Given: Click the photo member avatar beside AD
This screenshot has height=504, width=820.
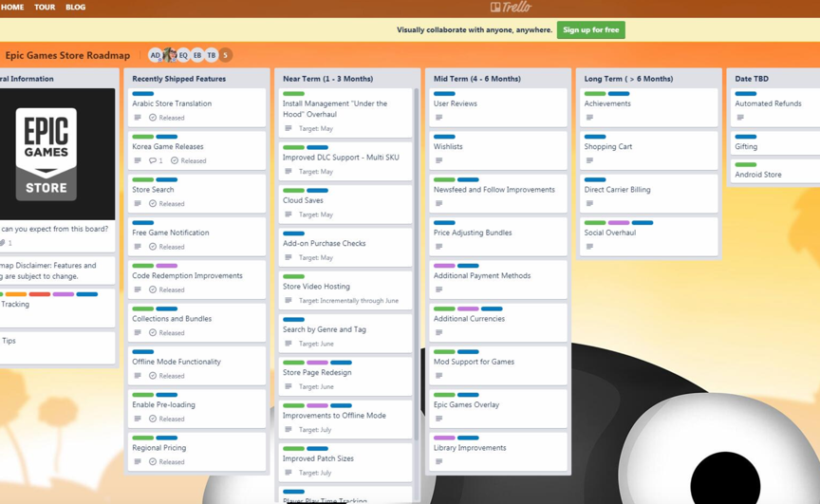Looking at the screenshot, I should pos(170,55).
